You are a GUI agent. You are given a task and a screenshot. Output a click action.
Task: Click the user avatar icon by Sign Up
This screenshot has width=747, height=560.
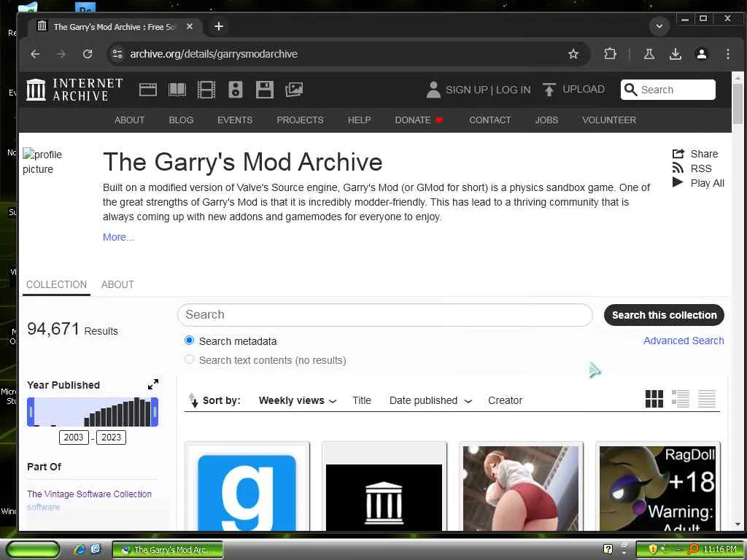[433, 90]
